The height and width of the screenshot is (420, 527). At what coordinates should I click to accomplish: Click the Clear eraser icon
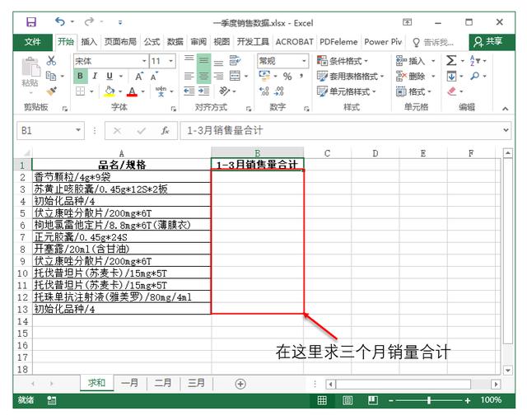452,91
